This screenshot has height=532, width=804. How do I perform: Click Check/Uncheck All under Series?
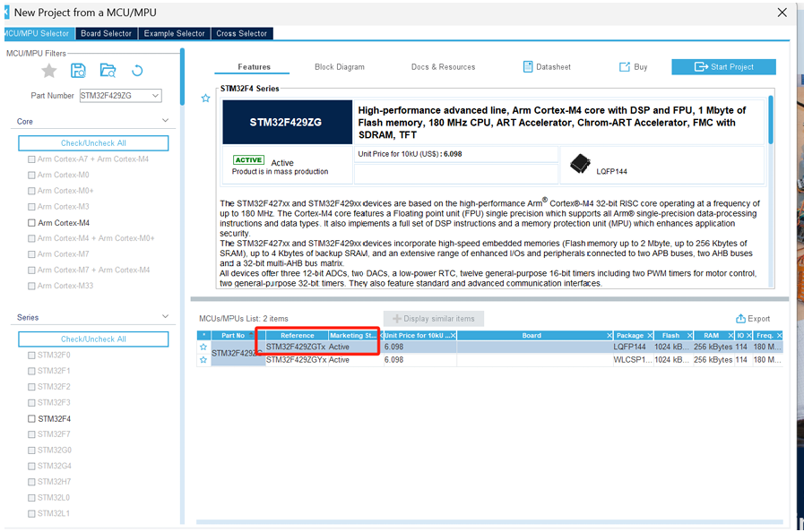click(93, 339)
